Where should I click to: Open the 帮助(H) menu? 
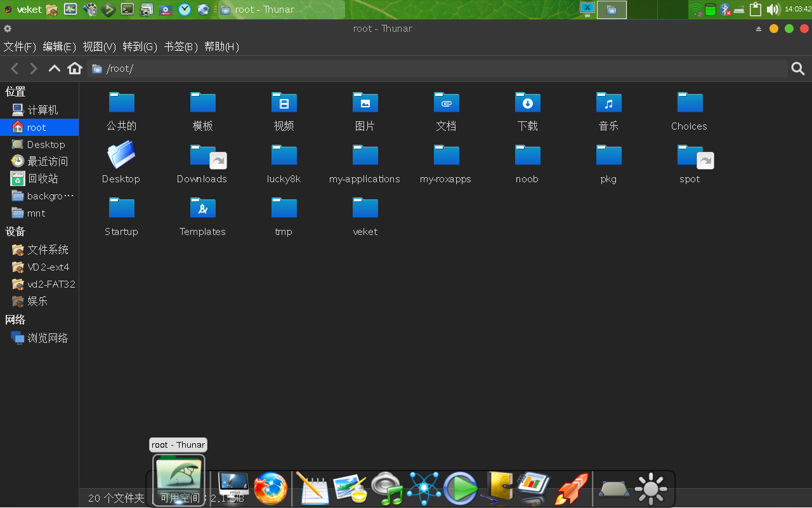click(221, 46)
